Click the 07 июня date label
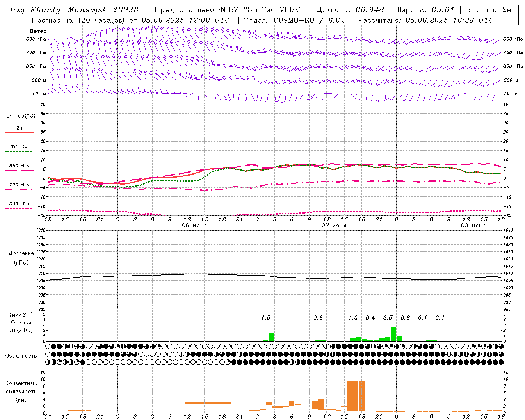This screenshot has width=525, height=420. click(334, 226)
